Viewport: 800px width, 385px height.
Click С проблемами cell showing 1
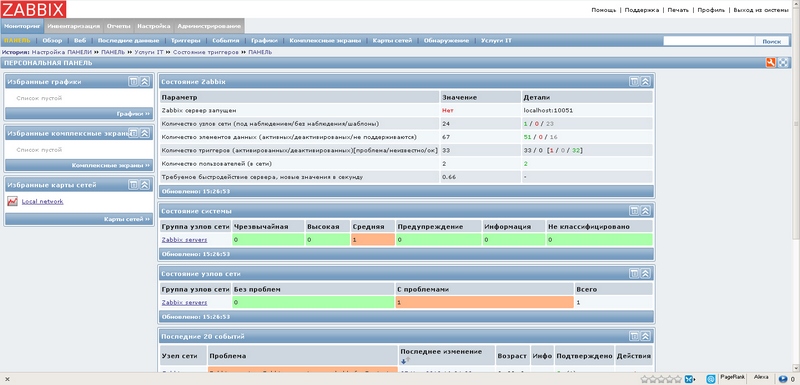coord(485,302)
